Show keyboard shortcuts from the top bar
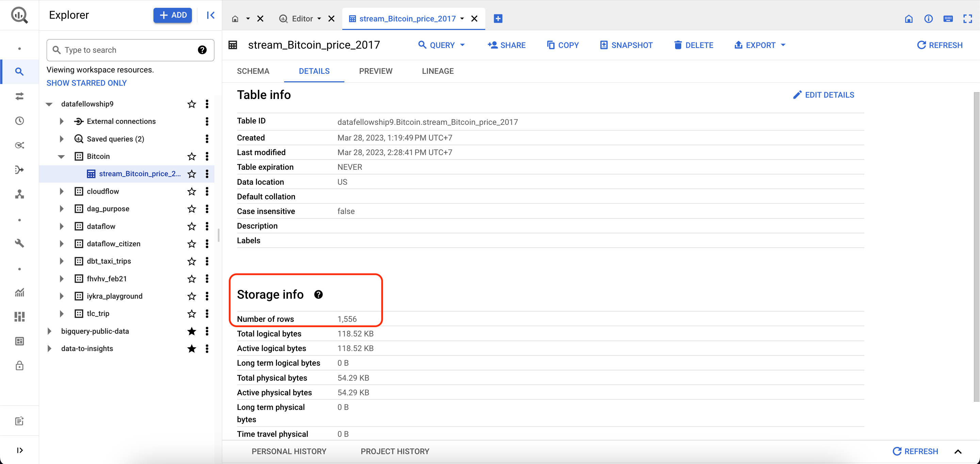Viewport: 980px width, 464px height. (948, 19)
